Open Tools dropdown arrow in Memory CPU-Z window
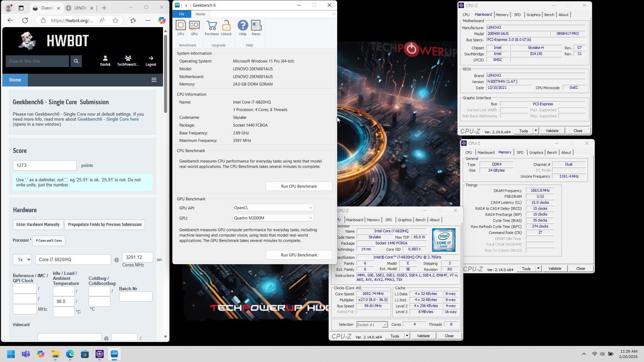The image size is (644, 362). pyautogui.click(x=538, y=268)
